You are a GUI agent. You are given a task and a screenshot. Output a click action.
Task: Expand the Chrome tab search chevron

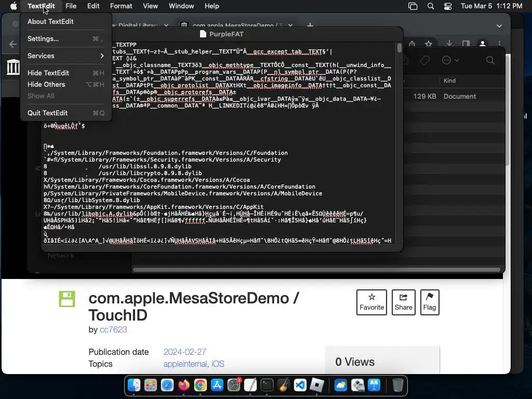(499, 26)
